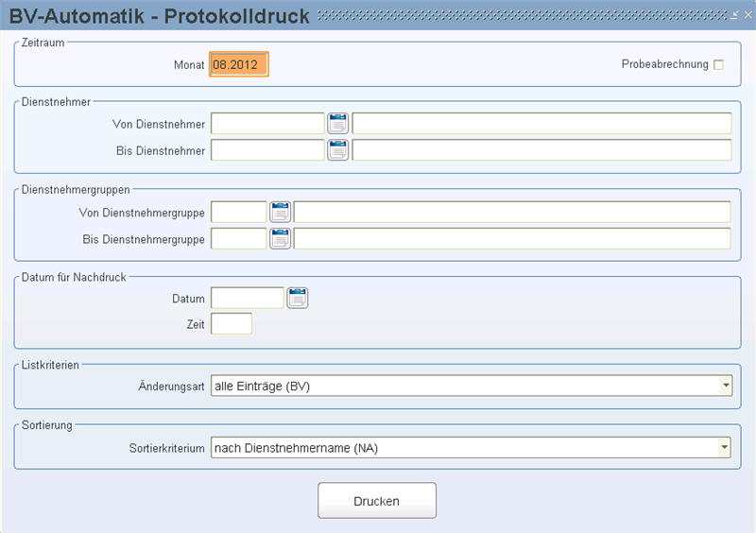Open calendar picker next to Datum field
The height and width of the screenshot is (533, 756).
[x=297, y=298]
